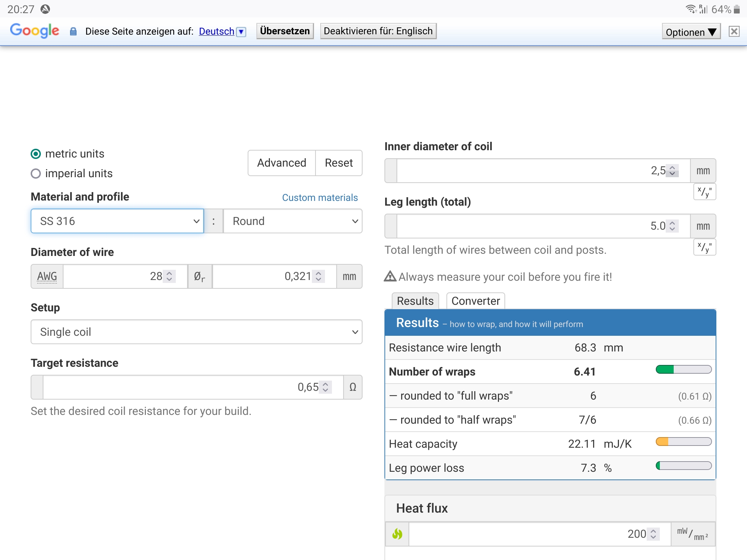747x560 pixels.
Task: Open the SS 316 material dropdown
Action: [117, 221]
